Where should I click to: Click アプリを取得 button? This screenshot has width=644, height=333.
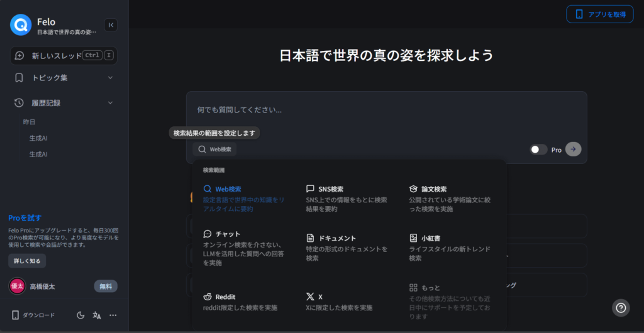(x=599, y=14)
